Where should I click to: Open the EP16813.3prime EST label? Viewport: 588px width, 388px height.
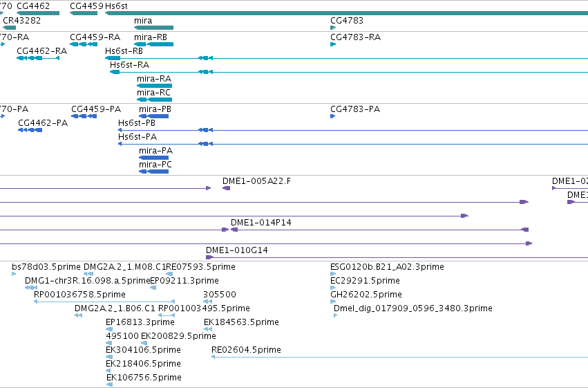(140, 322)
